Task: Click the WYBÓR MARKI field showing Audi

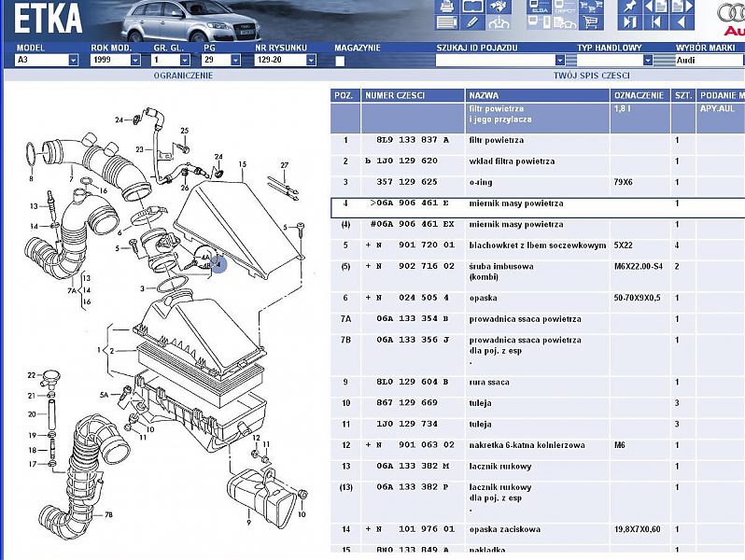Action: coord(710,60)
